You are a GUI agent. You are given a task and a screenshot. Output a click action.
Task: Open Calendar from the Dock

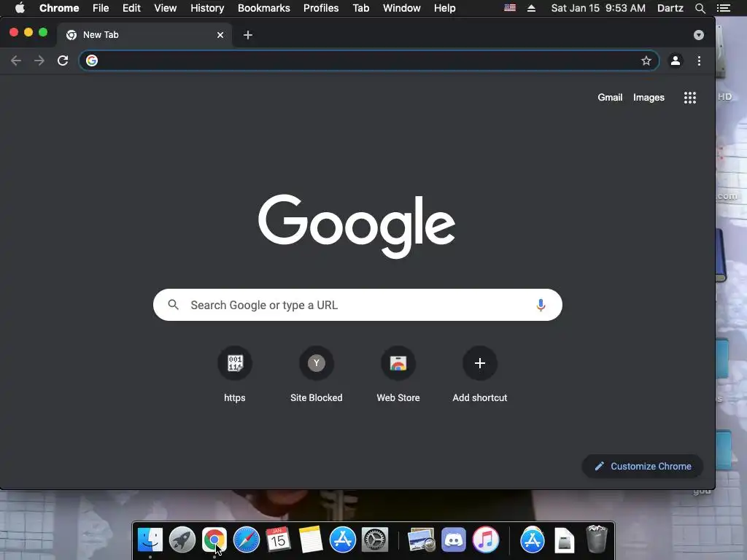(278, 540)
